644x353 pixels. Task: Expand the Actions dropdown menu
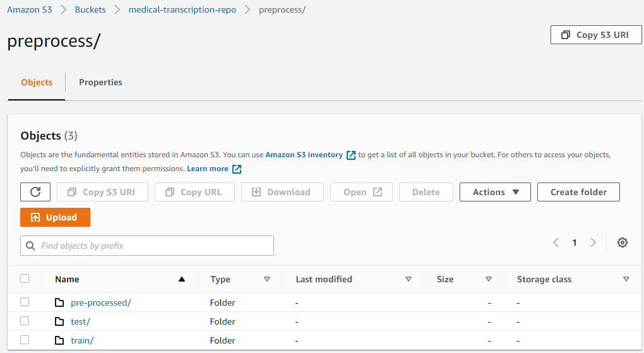[x=495, y=192]
